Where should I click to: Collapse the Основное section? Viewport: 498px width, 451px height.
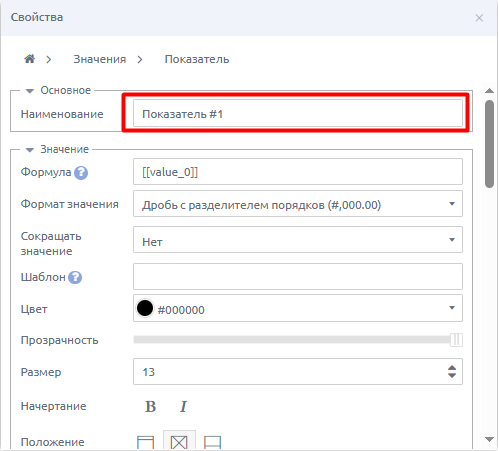click(x=30, y=91)
